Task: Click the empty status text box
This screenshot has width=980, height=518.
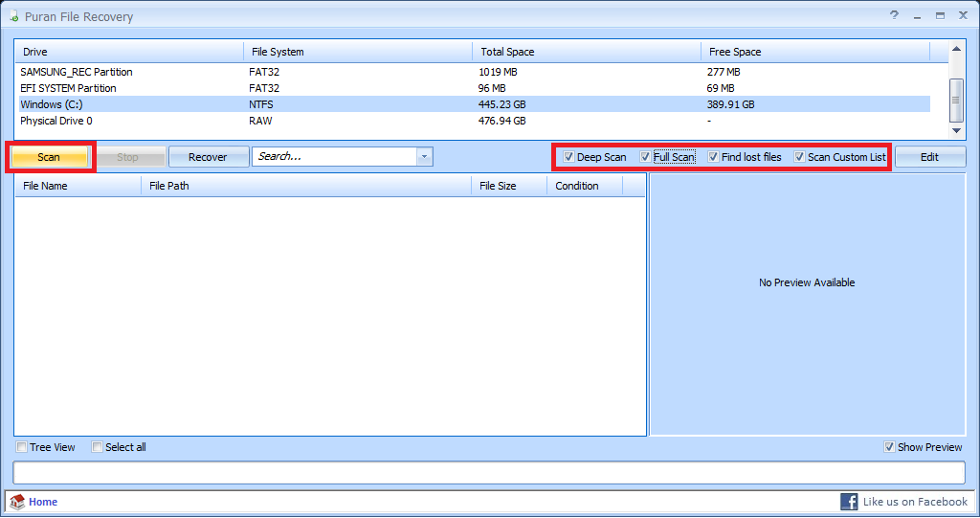Action: tap(489, 473)
